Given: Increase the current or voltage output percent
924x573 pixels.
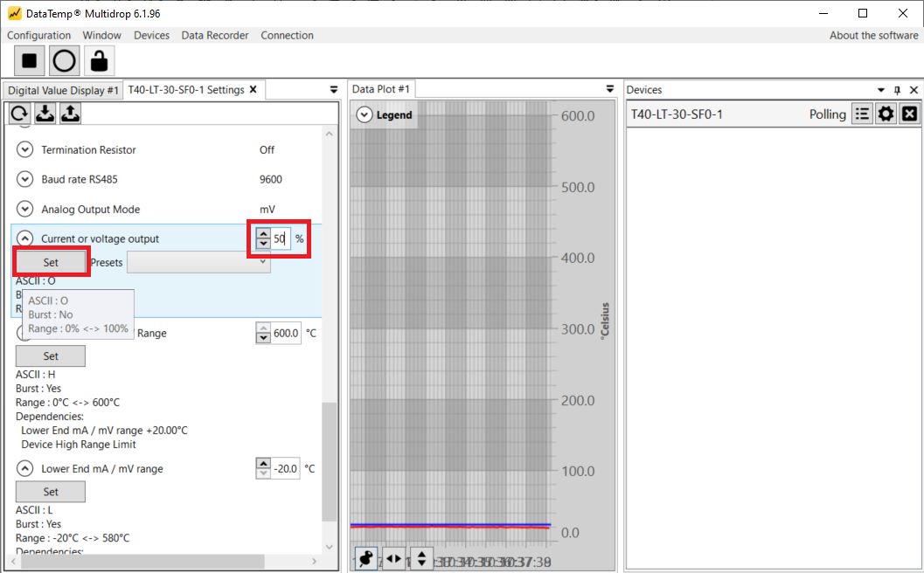Looking at the screenshot, I should point(263,233).
